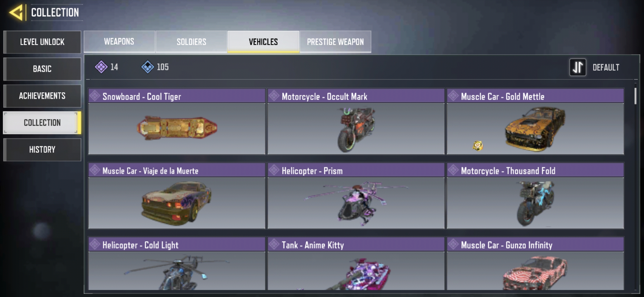This screenshot has width=644, height=297.
Task: Open the Snowboard - Cool Tiger skin
Action: point(177,121)
